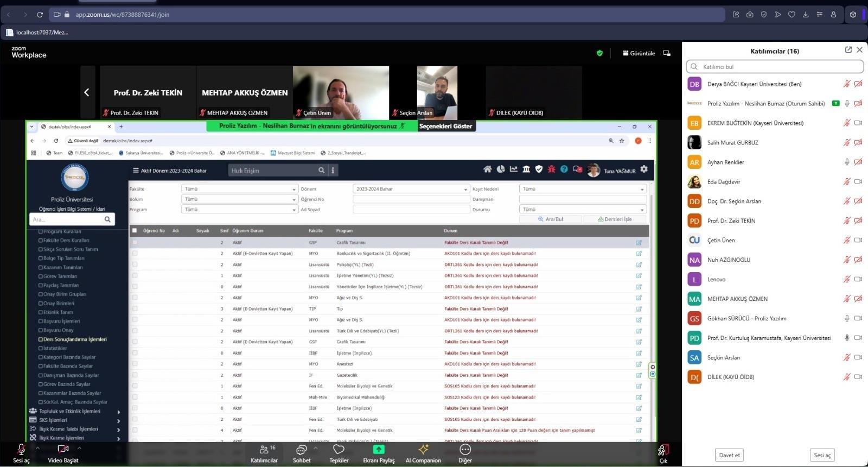Open İstatistikler menu item

[x=55, y=348]
